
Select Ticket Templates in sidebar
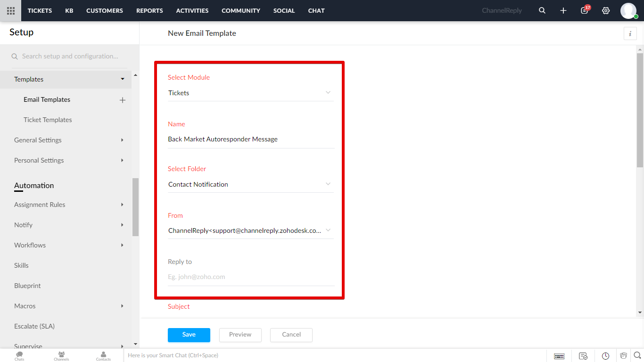48,120
